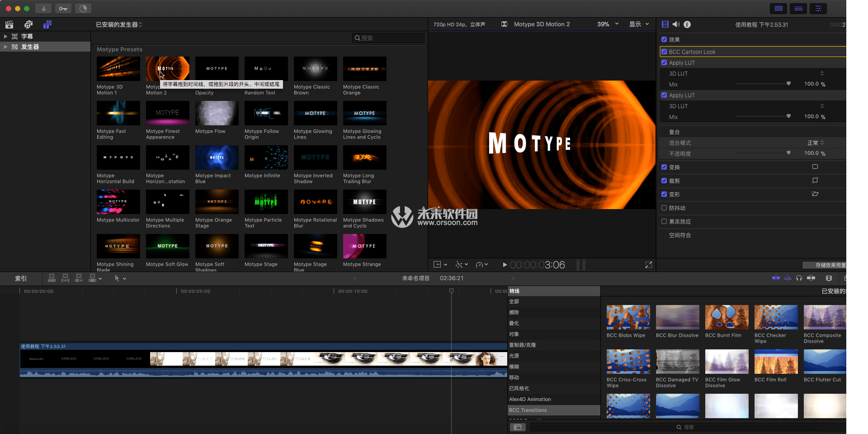Play the viewer clip
Viewport: 868px width, 434px height.
click(x=505, y=265)
